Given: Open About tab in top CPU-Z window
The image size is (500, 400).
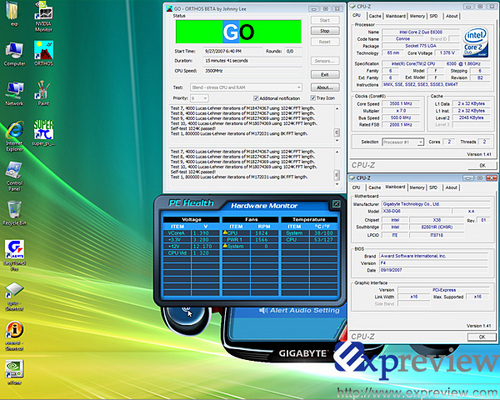Looking at the screenshot, I should point(452,16).
